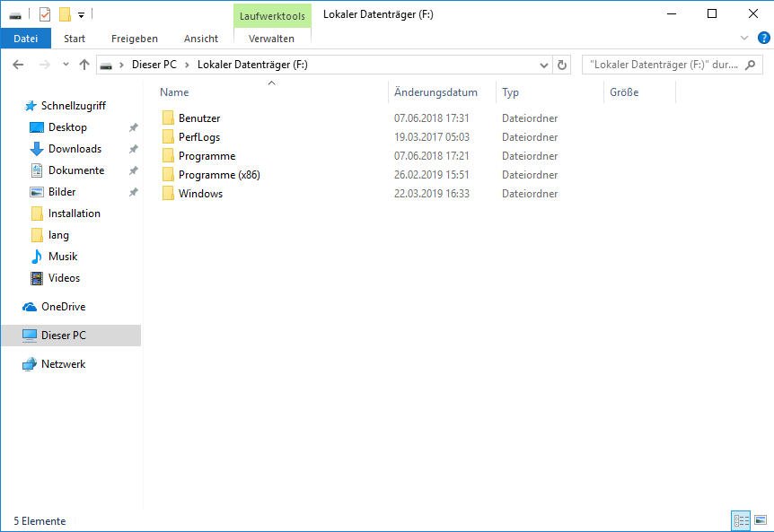Viewport: 774px width, 532px height.
Task: Switch to large icons view in status bar
Action: coord(761,520)
